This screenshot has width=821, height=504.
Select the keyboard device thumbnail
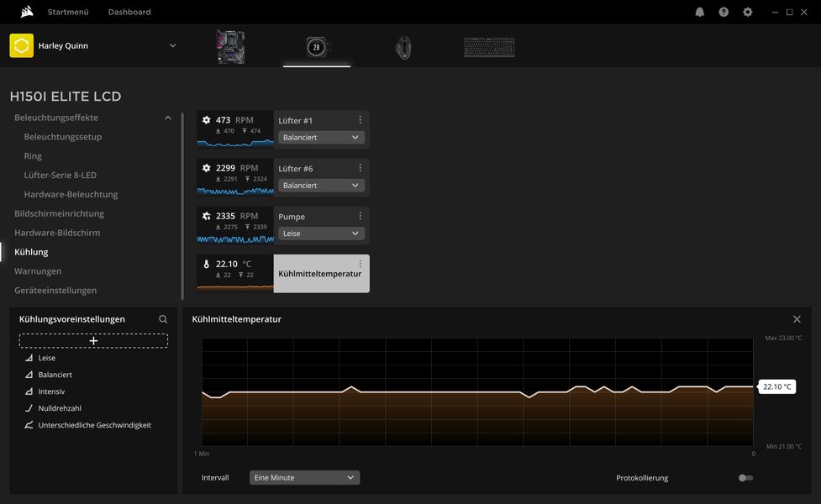click(489, 47)
